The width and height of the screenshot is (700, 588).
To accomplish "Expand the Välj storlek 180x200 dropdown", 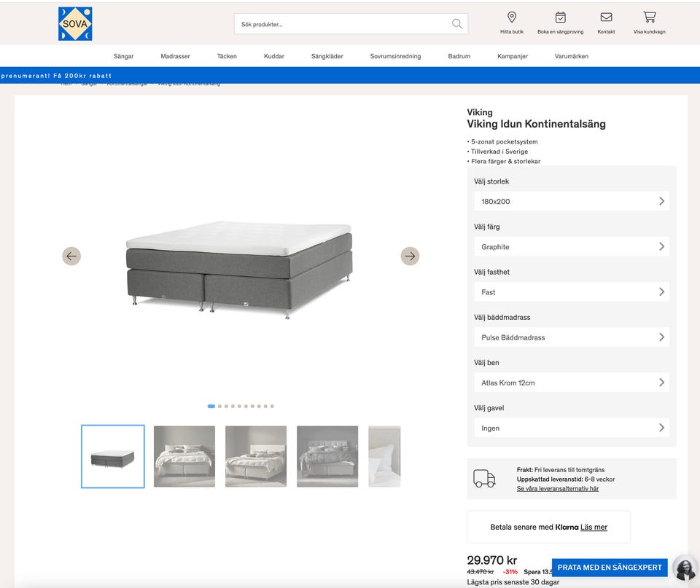I will (571, 201).
